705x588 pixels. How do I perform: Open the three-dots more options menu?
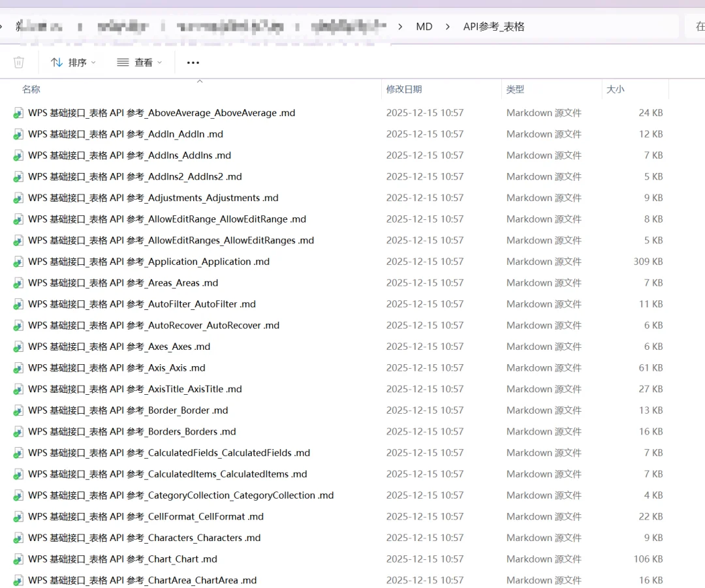(x=193, y=63)
